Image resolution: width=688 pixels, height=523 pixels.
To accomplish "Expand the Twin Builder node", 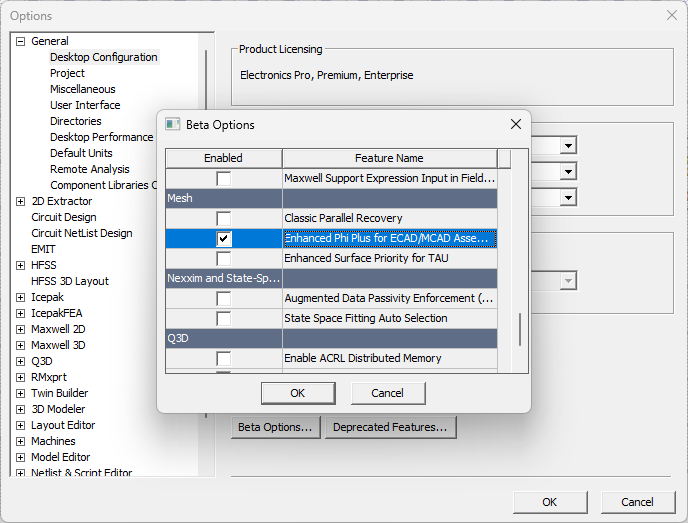I will point(20,394).
